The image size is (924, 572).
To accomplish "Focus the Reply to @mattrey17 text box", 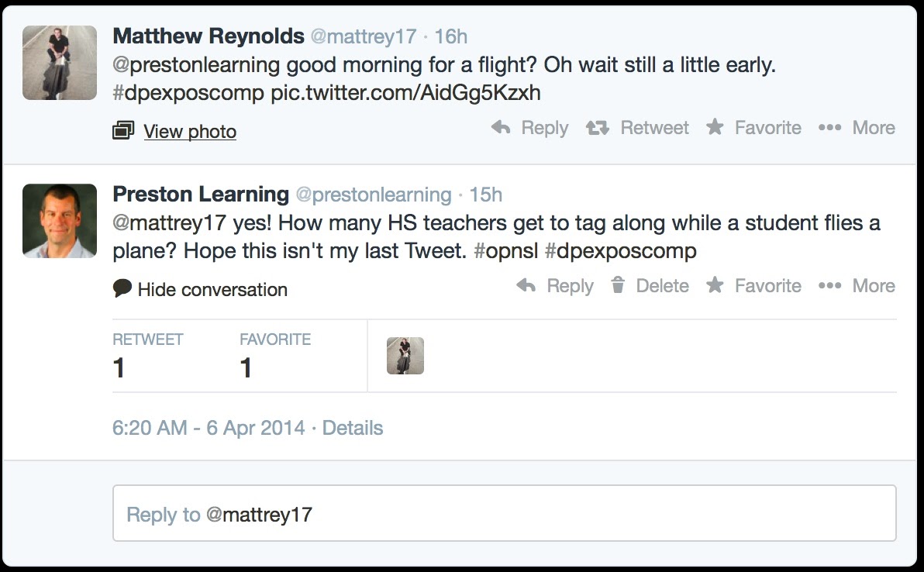I will pos(504,513).
